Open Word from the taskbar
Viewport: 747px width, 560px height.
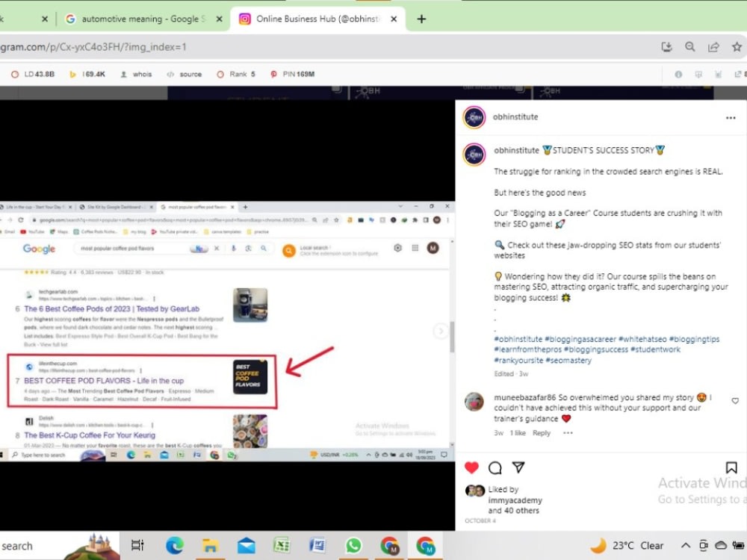[x=317, y=546]
